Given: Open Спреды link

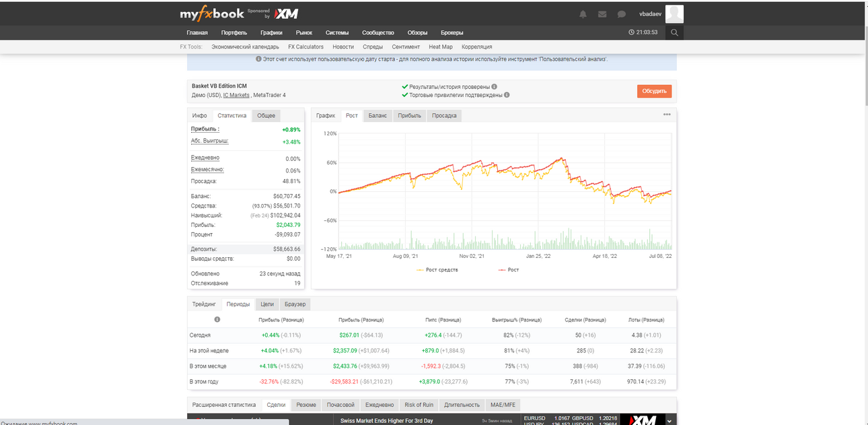Looking at the screenshot, I should click(373, 47).
